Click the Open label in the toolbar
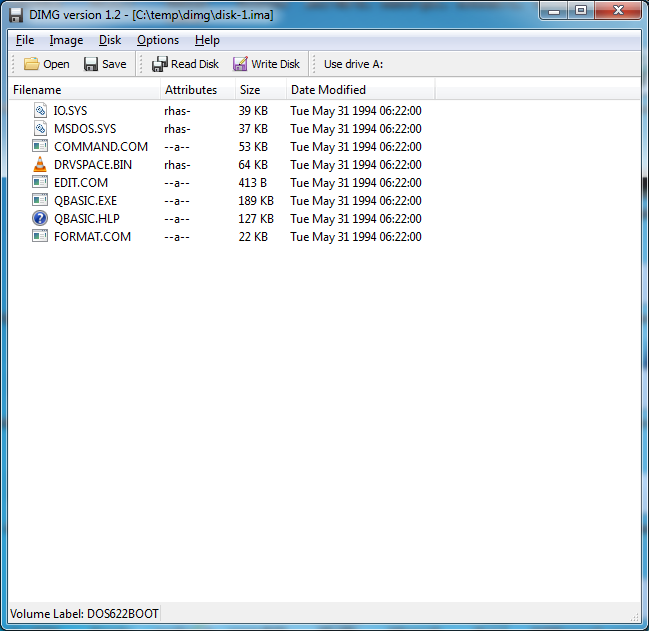The height and width of the screenshot is (631, 649). tap(56, 64)
